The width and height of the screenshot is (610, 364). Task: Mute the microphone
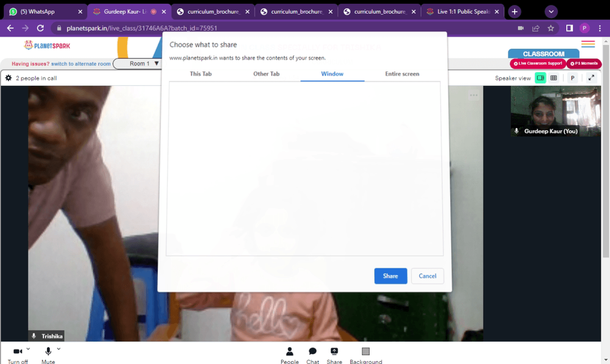point(48,355)
